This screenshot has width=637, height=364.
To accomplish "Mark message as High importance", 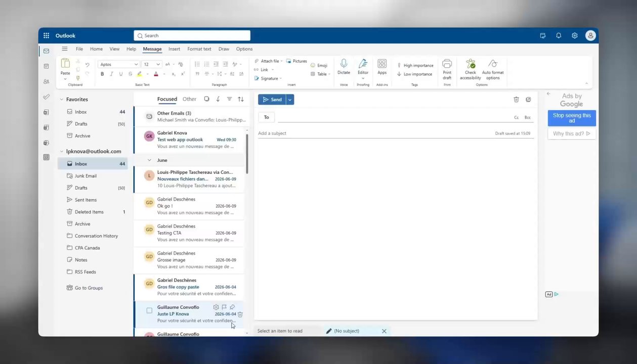I will pos(415,65).
